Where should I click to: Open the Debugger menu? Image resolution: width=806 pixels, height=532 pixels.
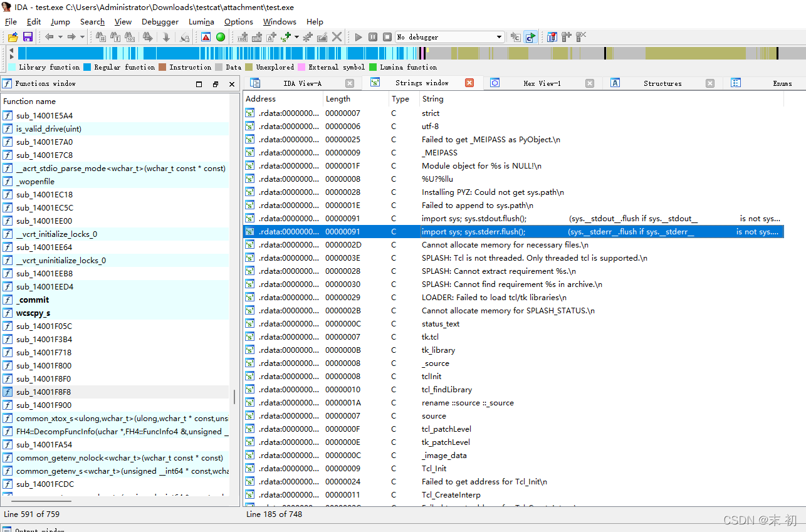160,21
